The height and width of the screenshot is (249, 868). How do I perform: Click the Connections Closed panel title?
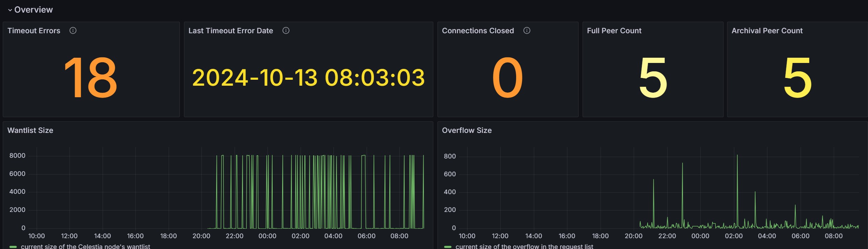tap(478, 31)
